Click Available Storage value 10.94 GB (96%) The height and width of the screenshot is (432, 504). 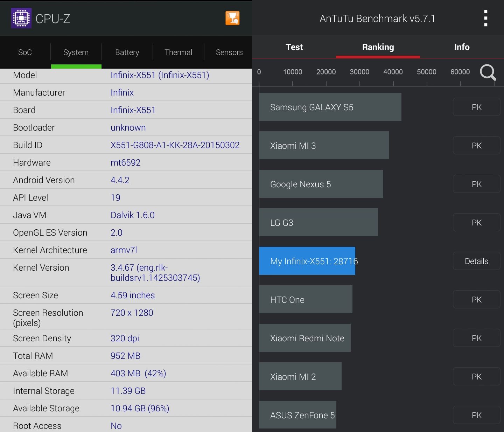click(140, 408)
